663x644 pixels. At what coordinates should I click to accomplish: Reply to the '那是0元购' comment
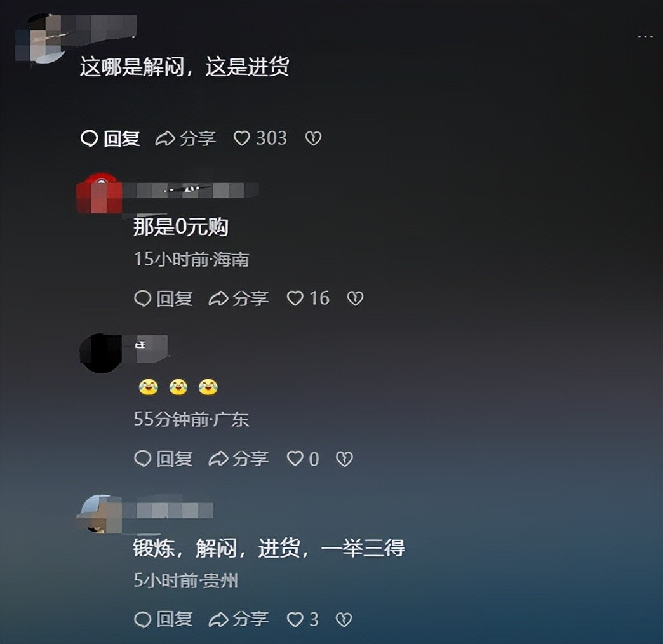(163, 299)
